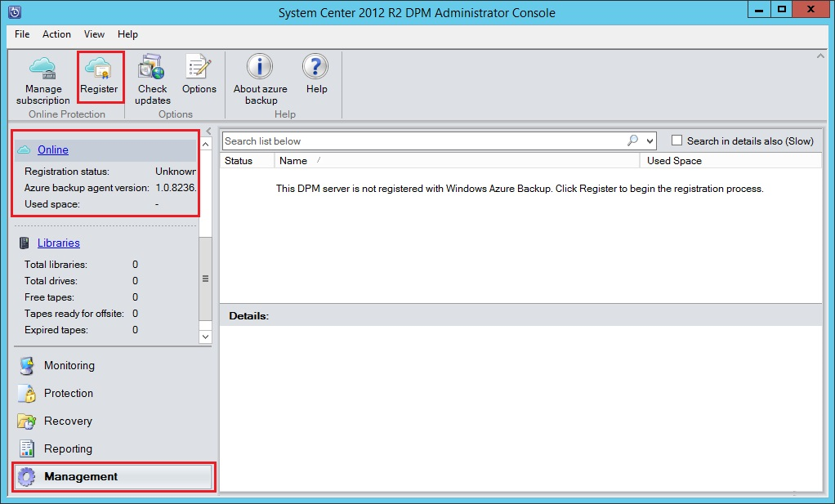
Task: Open Check updates from the toolbar
Action: point(152,68)
